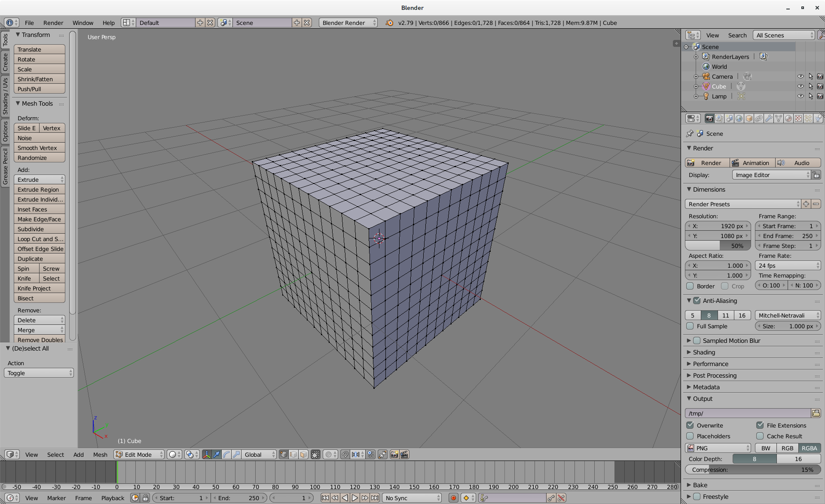Play the animation forward
825x504 pixels.
[x=355, y=498]
